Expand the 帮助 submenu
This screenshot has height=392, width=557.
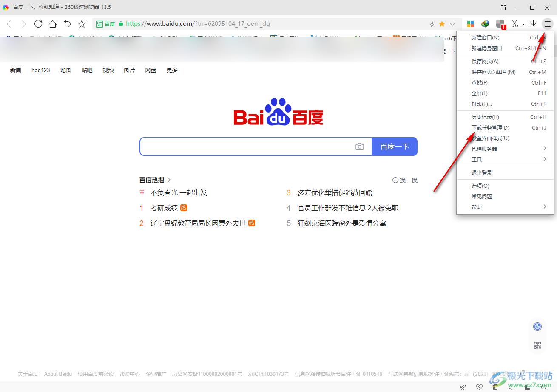tap(506, 207)
